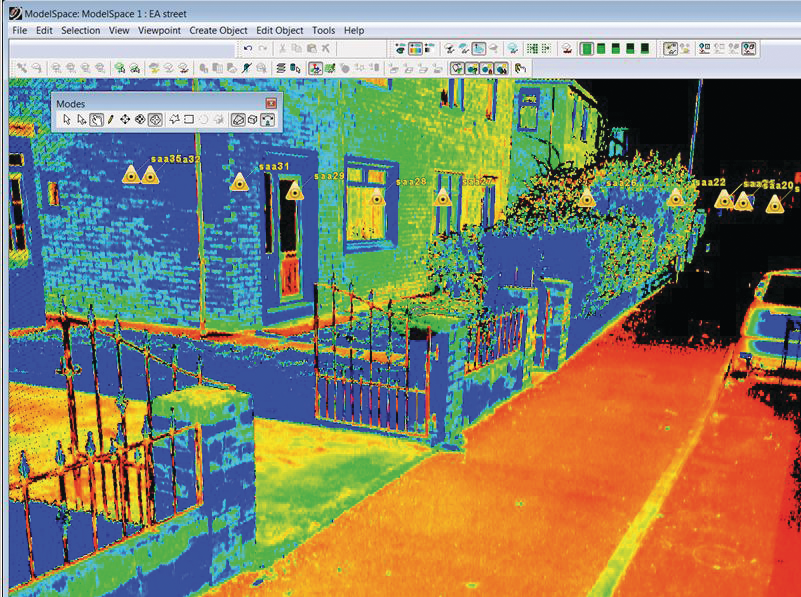The image size is (801, 597).
Task: Expand the Tools menu
Action: pyautogui.click(x=323, y=31)
